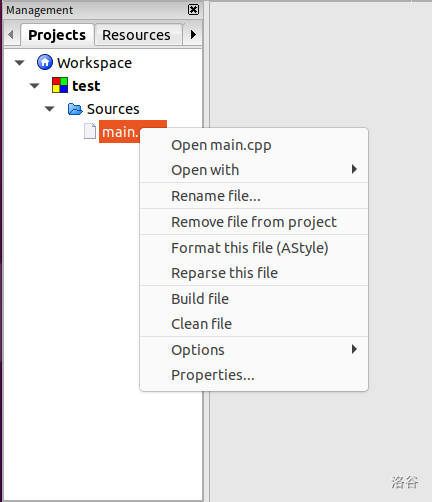Screen dimensions: 432x502
Task: Close the Management panel with X icon
Action: (x=193, y=10)
